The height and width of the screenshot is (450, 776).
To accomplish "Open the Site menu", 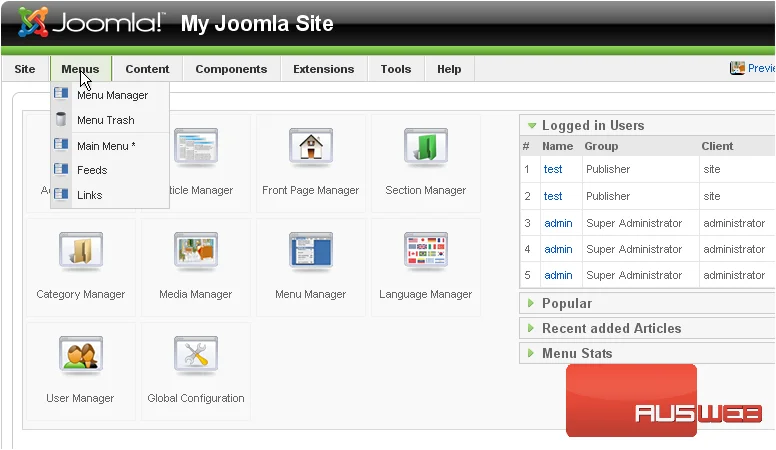I will [x=25, y=69].
